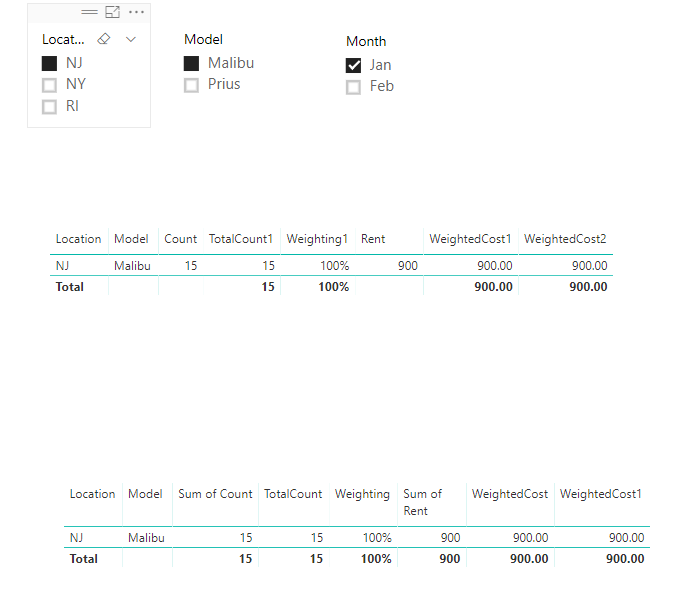This screenshot has height=612, width=700.
Task: Sort by WeightedCost1 in lower table
Action: [x=601, y=494]
